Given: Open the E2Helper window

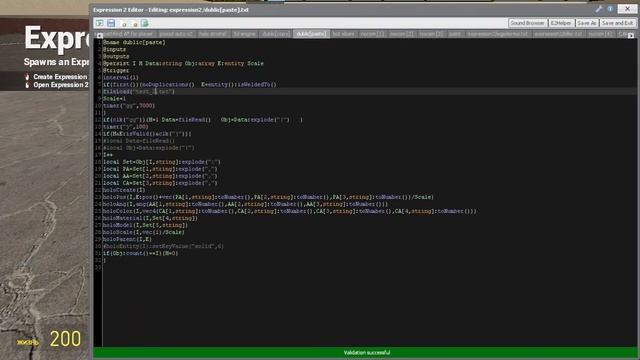Looking at the screenshot, I should tap(561, 23).
